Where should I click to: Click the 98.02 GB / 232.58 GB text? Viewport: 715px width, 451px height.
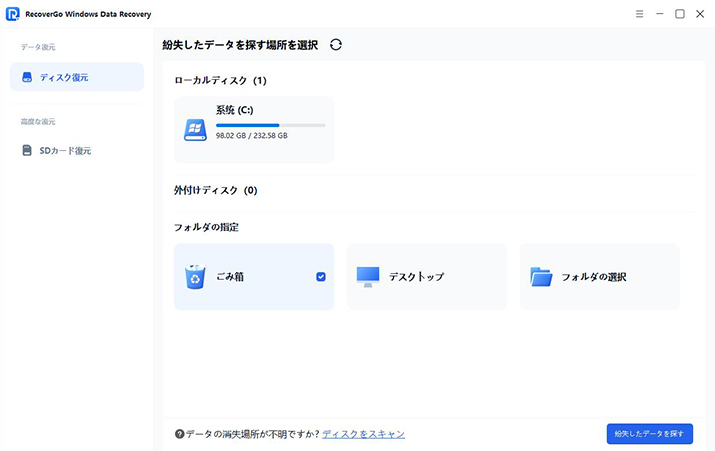click(x=252, y=135)
